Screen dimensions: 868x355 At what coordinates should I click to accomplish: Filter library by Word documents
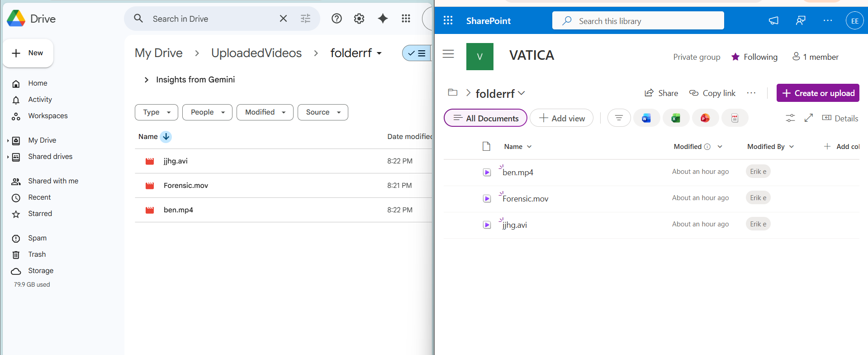(x=646, y=118)
